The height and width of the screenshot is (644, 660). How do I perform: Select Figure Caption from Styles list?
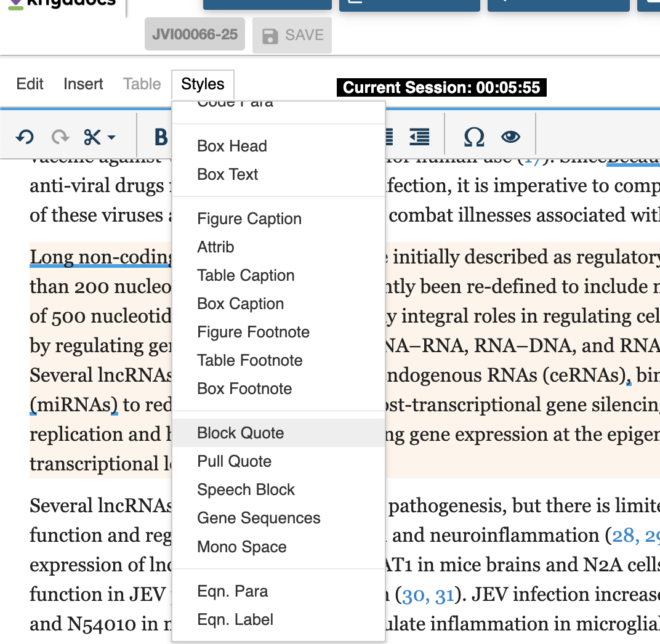pos(249,219)
